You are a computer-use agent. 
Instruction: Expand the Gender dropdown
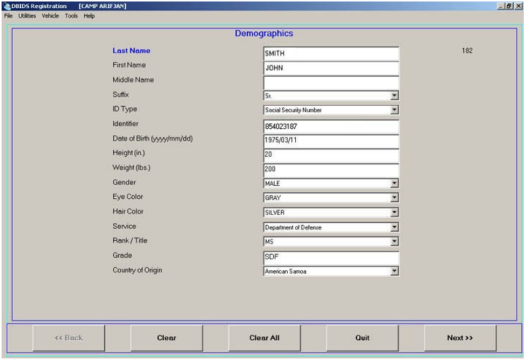[394, 184]
